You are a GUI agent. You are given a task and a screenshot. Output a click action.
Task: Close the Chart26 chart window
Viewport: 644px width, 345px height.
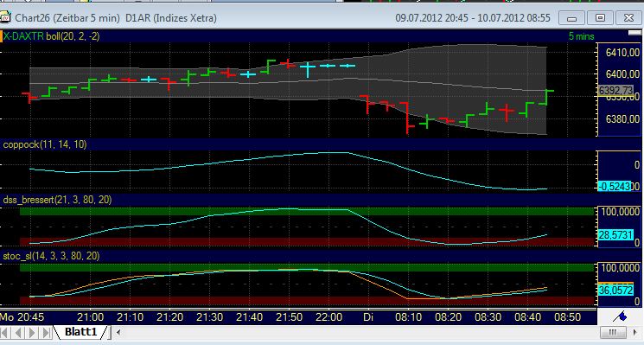(628, 18)
